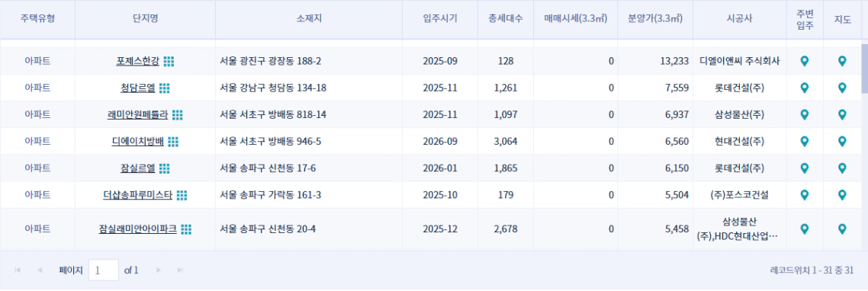Click the 디엘이앤씨 주식회사 시공사 cell

(740, 62)
